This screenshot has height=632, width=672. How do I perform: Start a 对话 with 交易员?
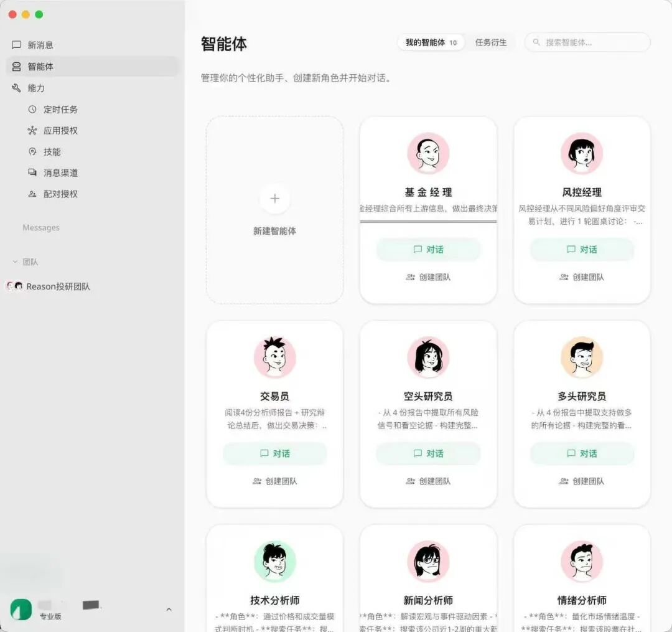275,453
